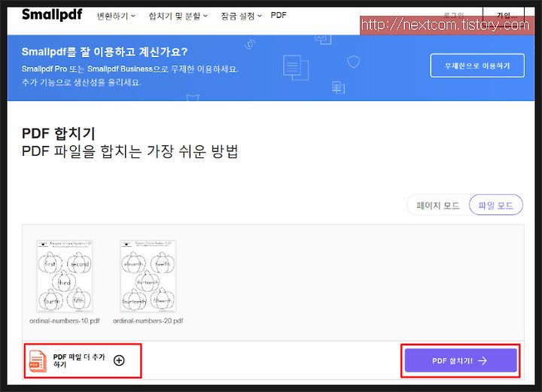Viewport: 542px width, 392px height.
Task: Click the ordinal-numbers-10.pdf file name
Action: pos(65,321)
